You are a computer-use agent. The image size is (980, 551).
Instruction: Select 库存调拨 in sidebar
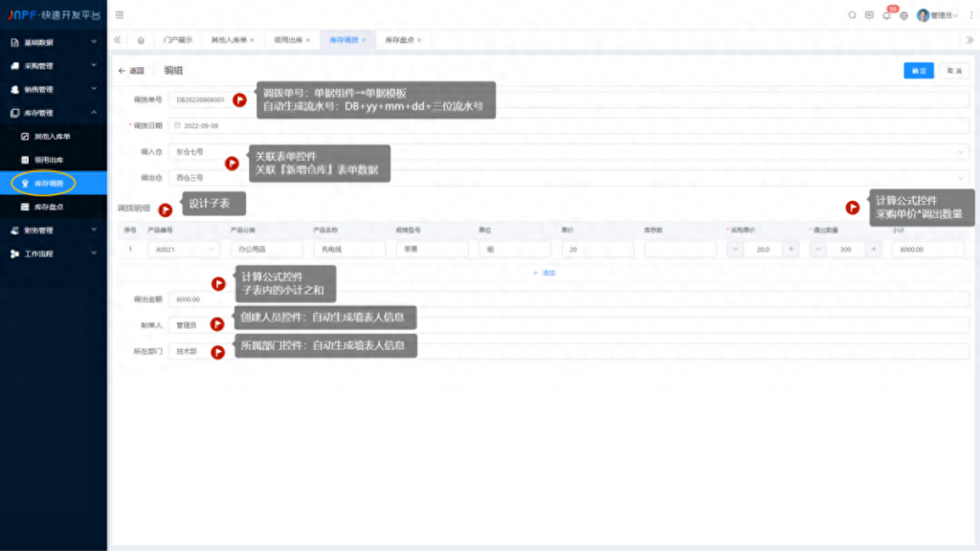(x=54, y=183)
